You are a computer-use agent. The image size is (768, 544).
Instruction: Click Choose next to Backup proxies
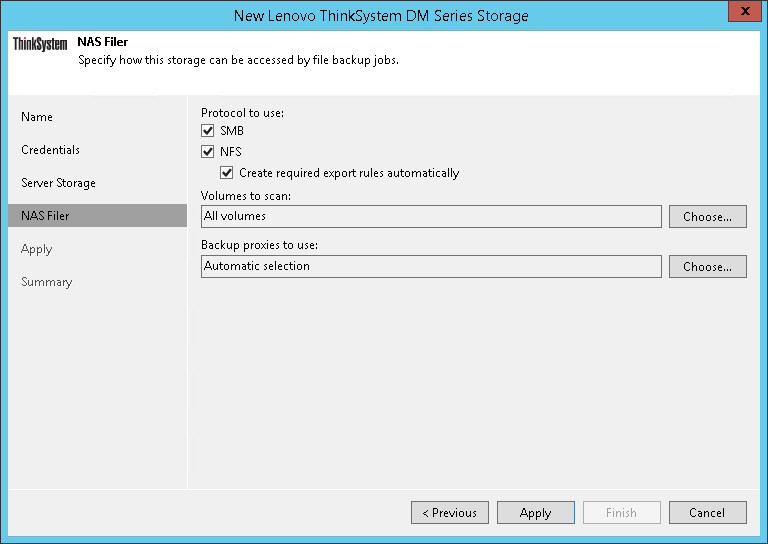coord(708,266)
